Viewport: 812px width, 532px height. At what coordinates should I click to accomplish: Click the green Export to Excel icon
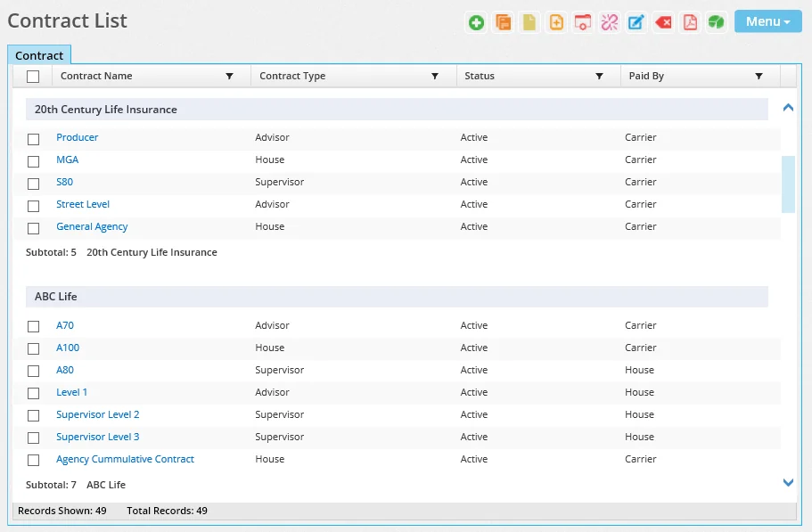716,22
